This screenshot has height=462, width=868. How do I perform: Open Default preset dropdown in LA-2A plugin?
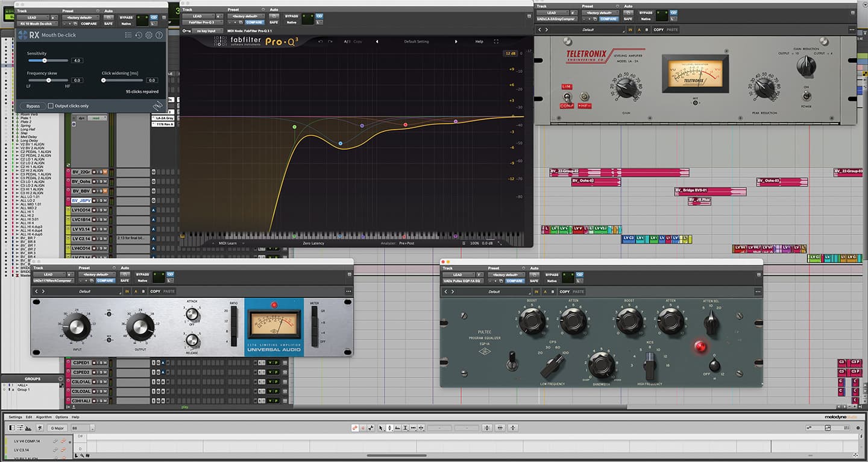click(x=588, y=30)
